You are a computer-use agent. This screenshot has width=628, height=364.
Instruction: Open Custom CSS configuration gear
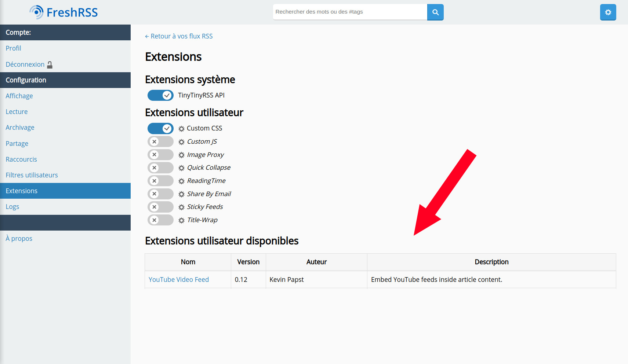click(181, 129)
